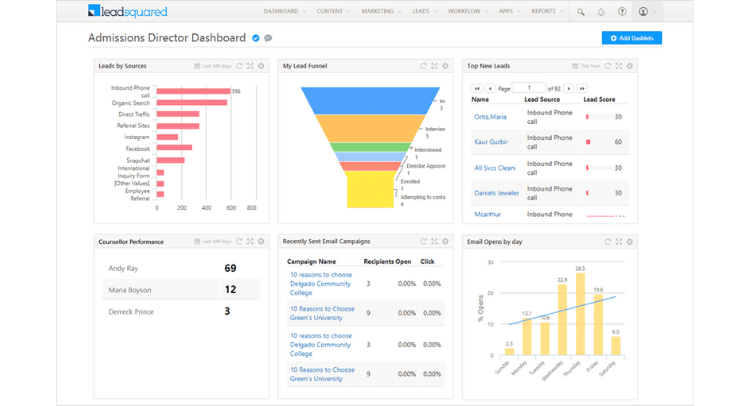
Task: Change Leads by Sources date range Last 180 days
Action: (213, 66)
